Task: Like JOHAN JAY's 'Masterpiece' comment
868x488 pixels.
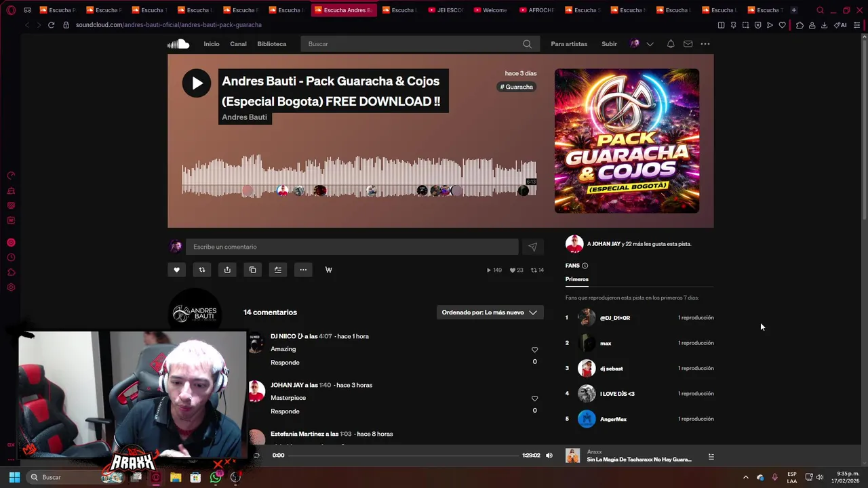Action: tap(534, 399)
